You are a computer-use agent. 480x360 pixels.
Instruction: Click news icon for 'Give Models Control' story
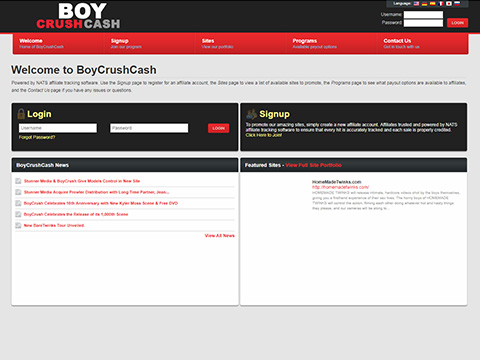click(x=18, y=181)
